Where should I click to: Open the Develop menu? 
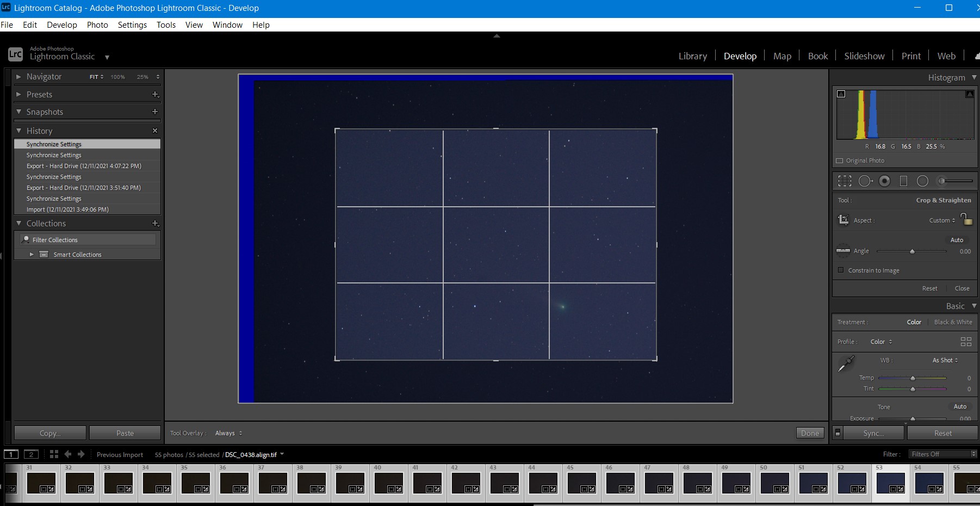62,25
